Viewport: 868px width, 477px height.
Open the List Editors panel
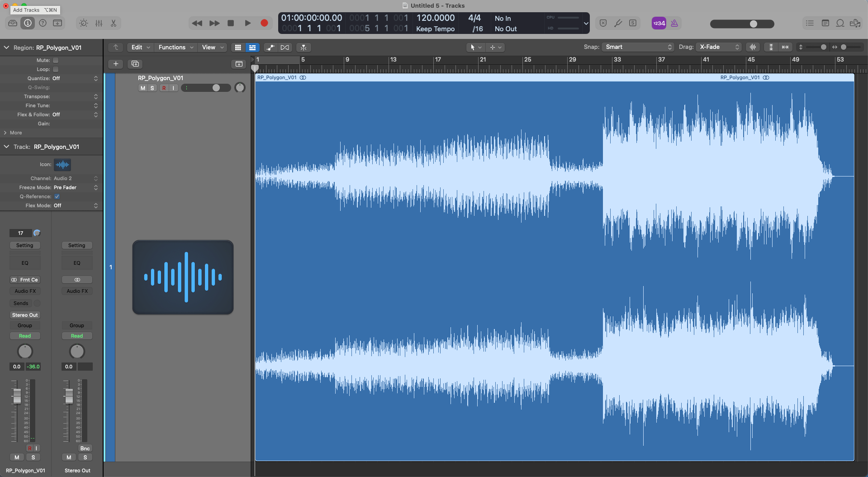coord(810,23)
